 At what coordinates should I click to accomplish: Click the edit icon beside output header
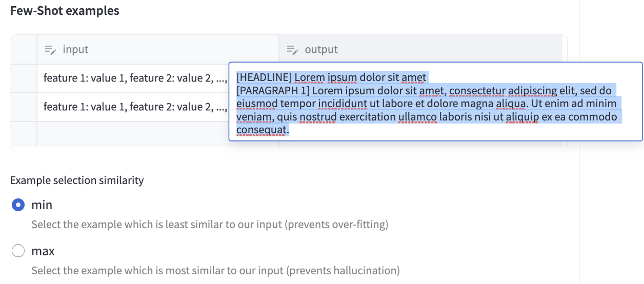click(292, 50)
